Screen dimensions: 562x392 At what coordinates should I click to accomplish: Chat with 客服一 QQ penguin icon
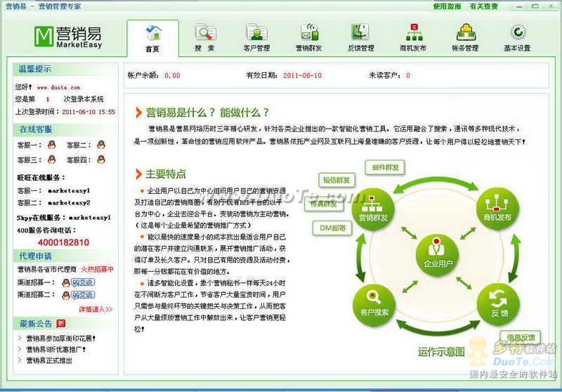51,145
